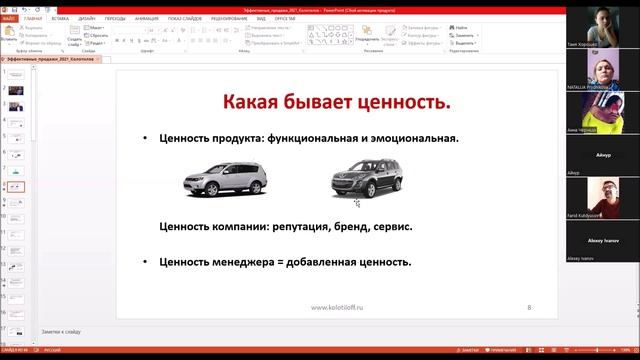The image size is (640, 360).
Task: Underline text with Ч button
Action: click(x=131, y=41)
